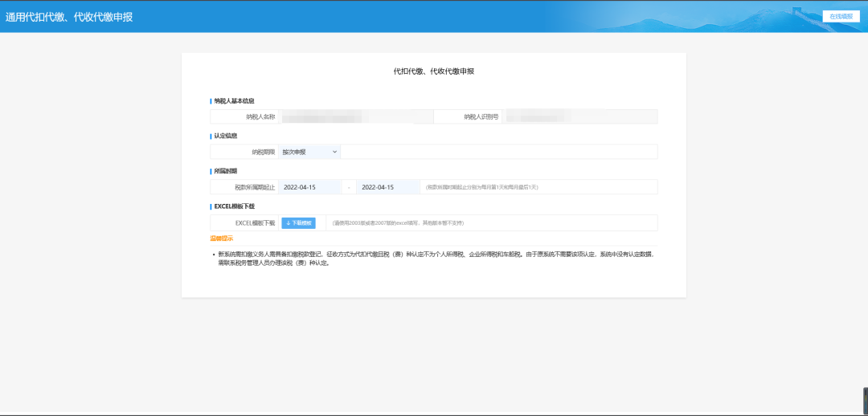Image resolution: width=868 pixels, height=416 pixels.
Task: Click the 纳税人基本信息 section heading
Action: [234, 101]
